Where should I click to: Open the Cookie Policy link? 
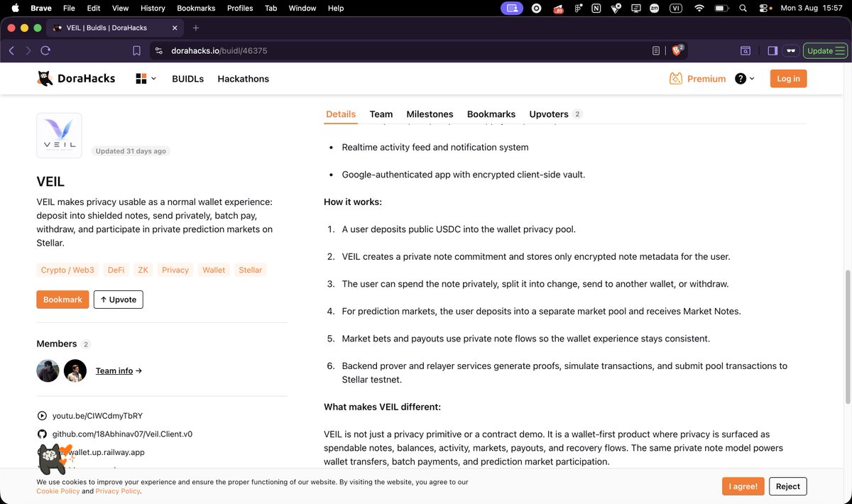coord(58,491)
